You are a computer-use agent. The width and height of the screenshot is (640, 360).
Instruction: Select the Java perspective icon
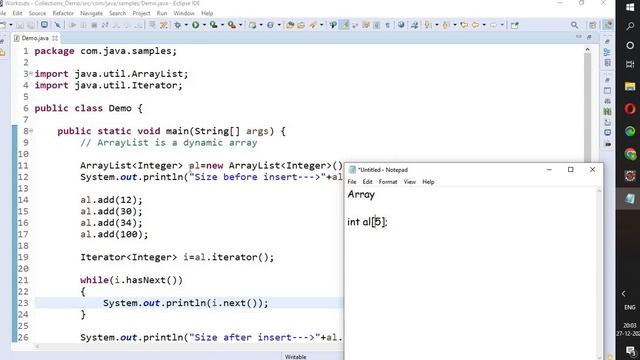coord(608,25)
